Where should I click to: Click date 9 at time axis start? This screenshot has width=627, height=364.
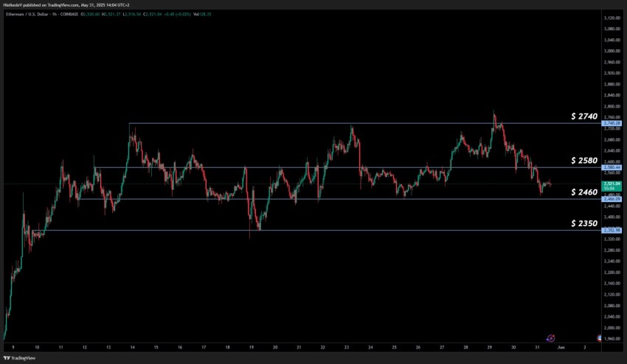(13, 346)
